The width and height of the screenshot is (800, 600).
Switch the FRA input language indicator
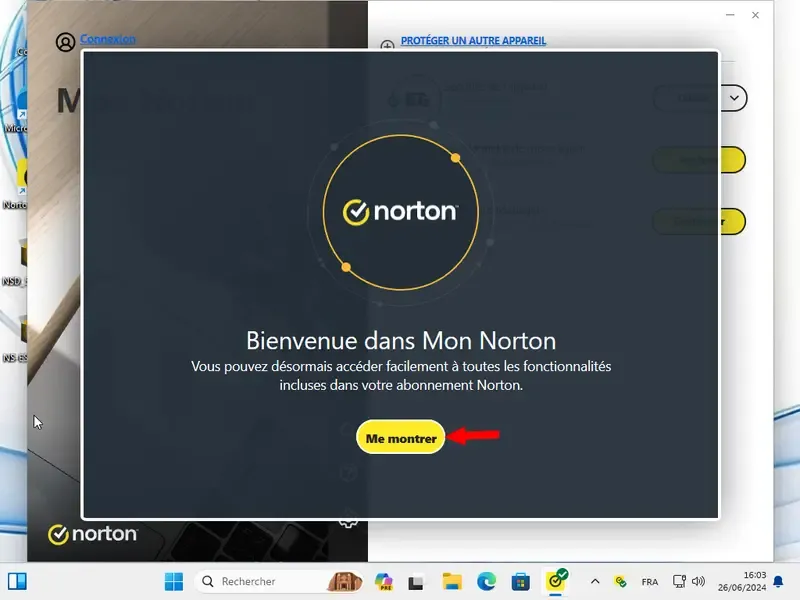[649, 582]
